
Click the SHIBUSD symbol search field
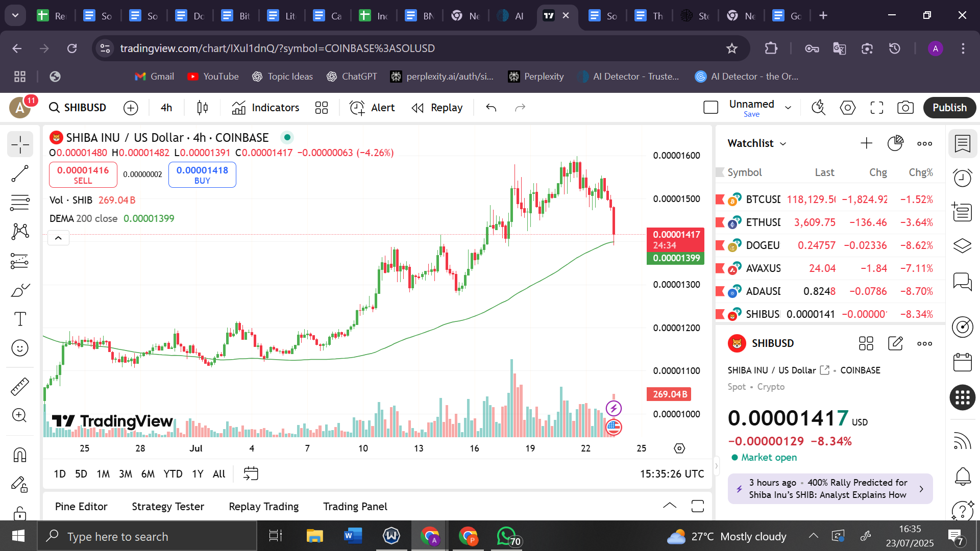[78, 108]
